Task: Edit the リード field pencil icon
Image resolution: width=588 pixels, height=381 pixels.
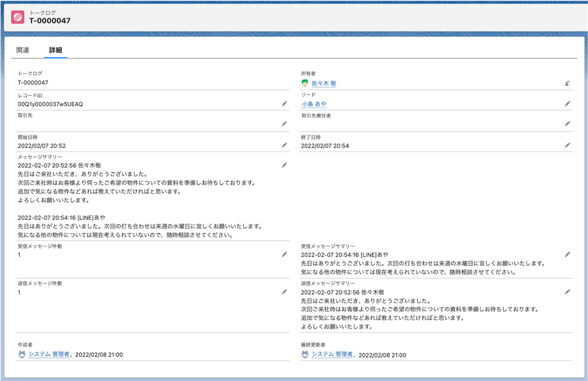Action: [568, 104]
